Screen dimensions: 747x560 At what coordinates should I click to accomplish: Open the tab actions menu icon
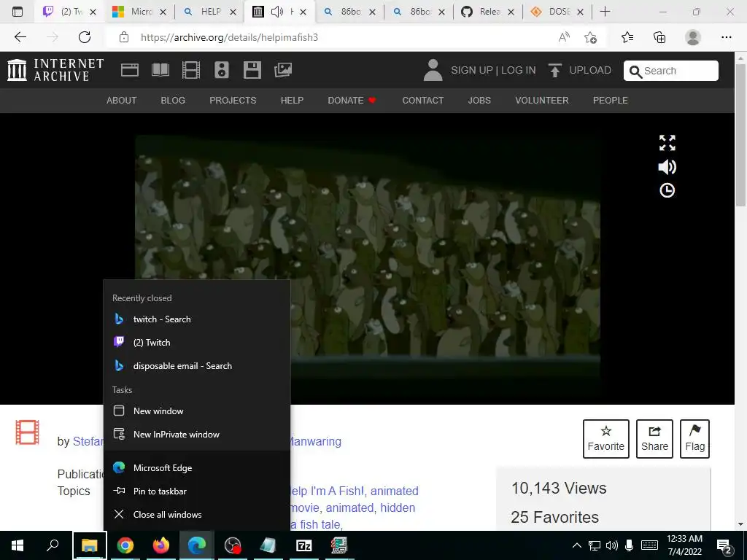18,12
